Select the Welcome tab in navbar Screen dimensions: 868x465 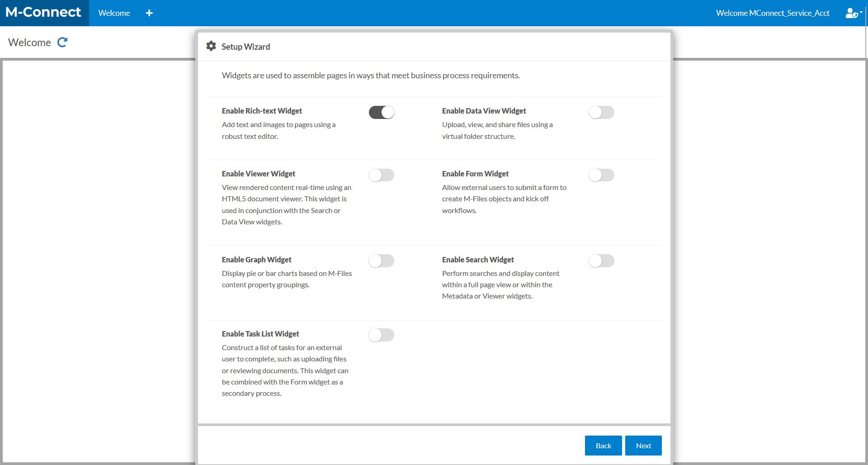(114, 13)
